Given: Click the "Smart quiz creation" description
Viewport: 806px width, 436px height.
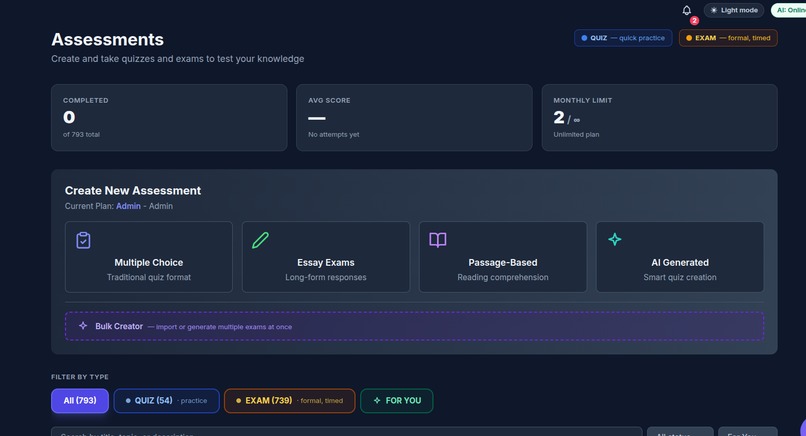Looking at the screenshot, I should pos(680,278).
